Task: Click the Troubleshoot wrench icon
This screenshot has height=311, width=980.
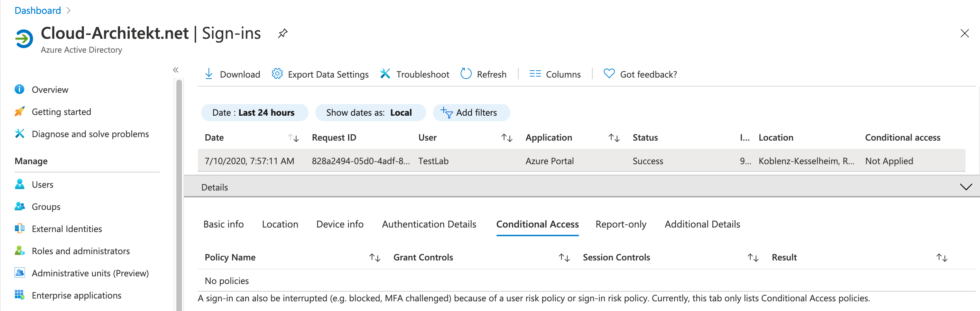Action: pos(385,73)
